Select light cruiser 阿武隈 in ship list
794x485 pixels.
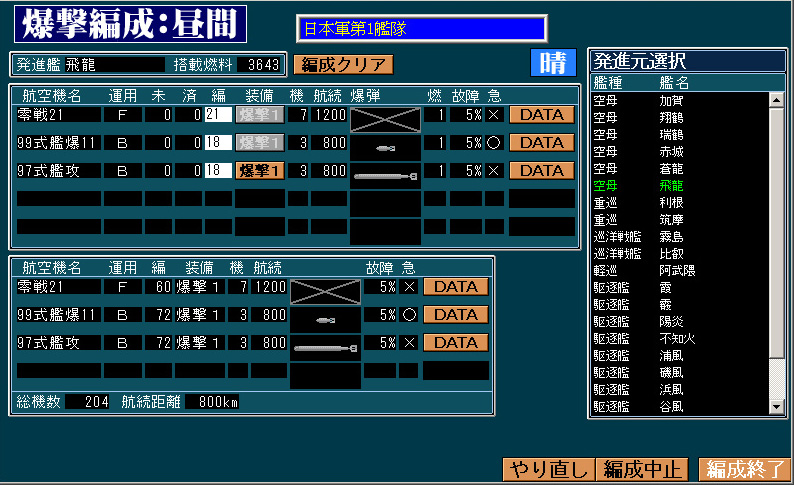pos(680,271)
